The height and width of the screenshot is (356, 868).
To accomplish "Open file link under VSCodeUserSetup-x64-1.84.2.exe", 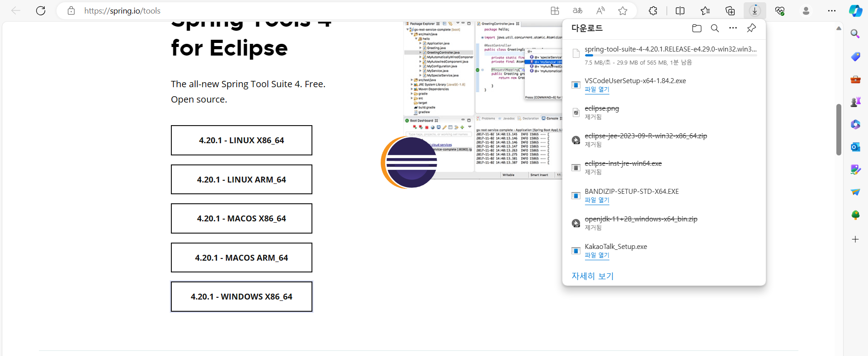I will click(597, 89).
